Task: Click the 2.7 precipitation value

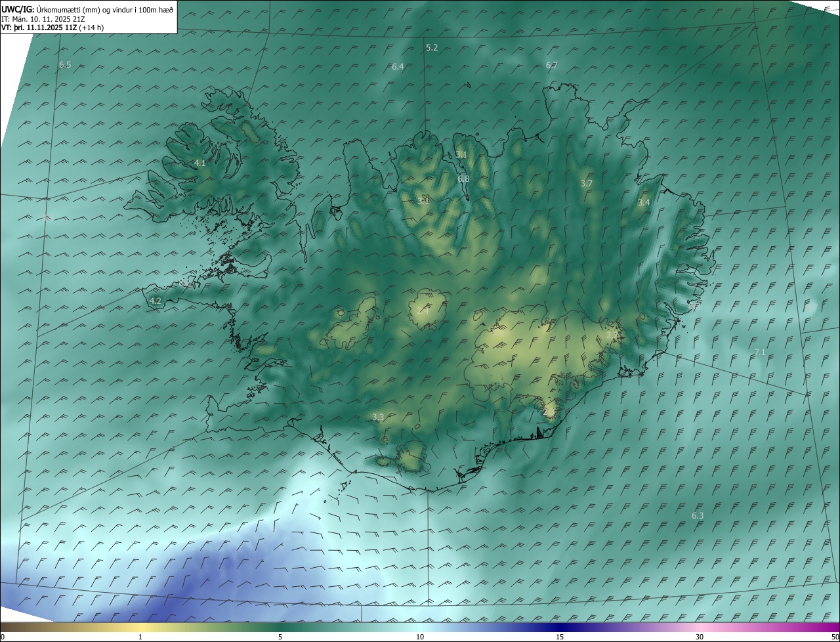Action: pyautogui.click(x=612, y=335)
